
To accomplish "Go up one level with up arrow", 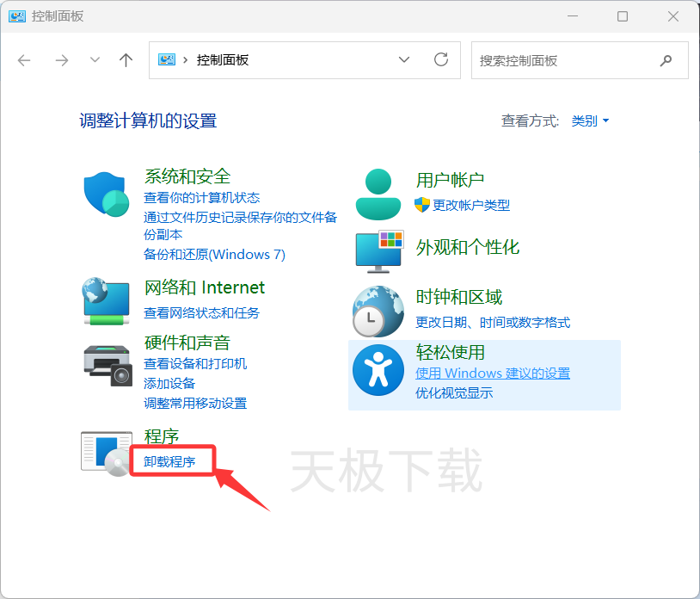I will pos(126,60).
